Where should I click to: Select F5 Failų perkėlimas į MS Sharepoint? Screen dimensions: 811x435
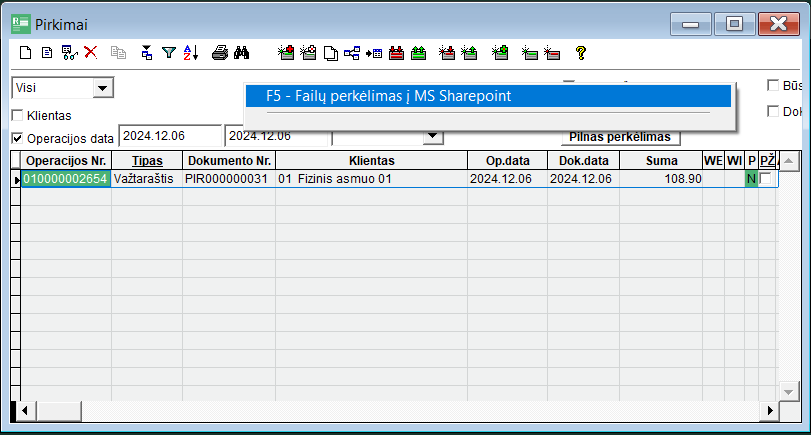tap(488, 96)
